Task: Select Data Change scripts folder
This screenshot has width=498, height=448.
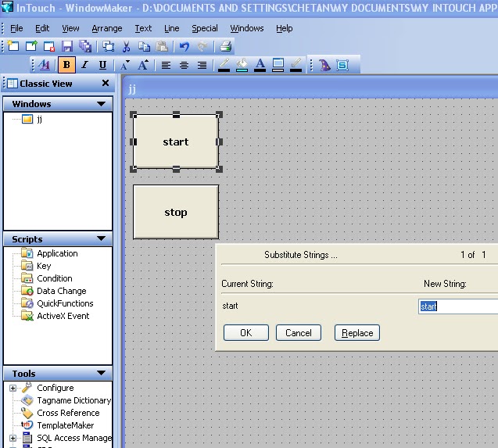Action: click(54, 291)
